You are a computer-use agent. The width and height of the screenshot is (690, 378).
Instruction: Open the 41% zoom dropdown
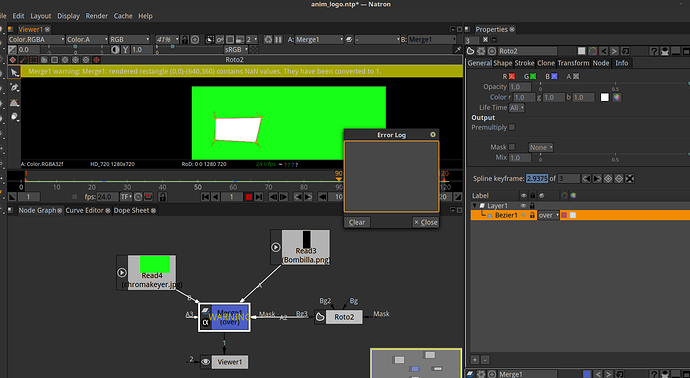point(167,40)
